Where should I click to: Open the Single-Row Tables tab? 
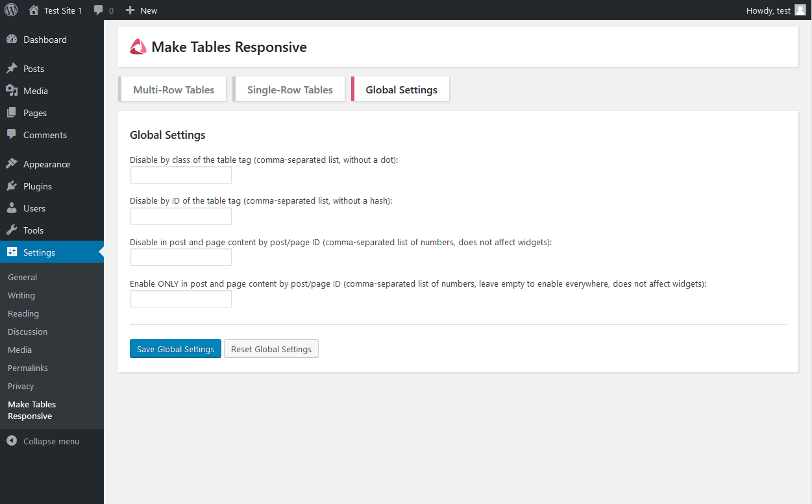pyautogui.click(x=289, y=89)
